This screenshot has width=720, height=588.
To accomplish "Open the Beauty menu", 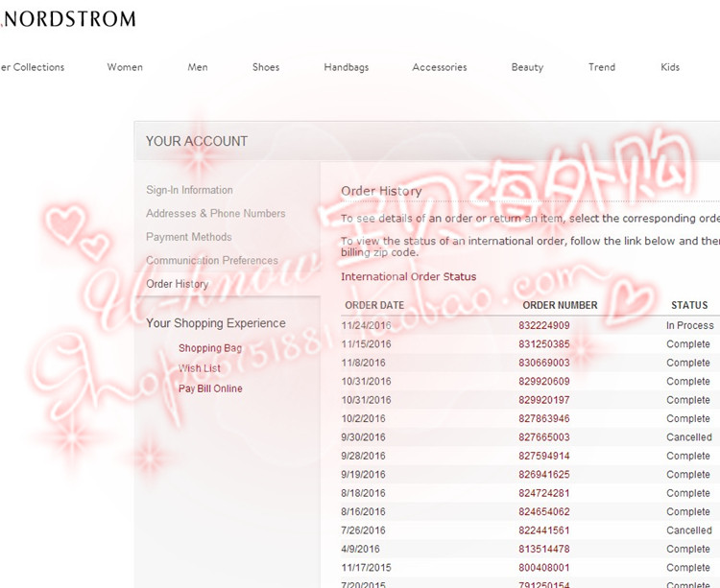I will point(527,67).
